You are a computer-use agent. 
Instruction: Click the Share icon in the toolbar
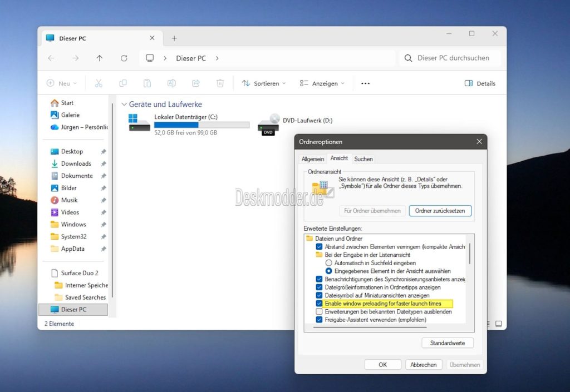pos(195,83)
